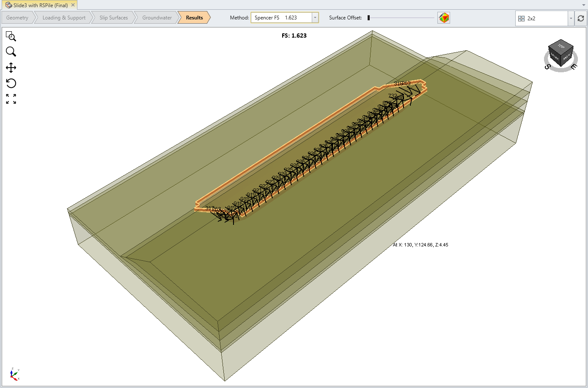Select the Results workflow tab

(194, 18)
